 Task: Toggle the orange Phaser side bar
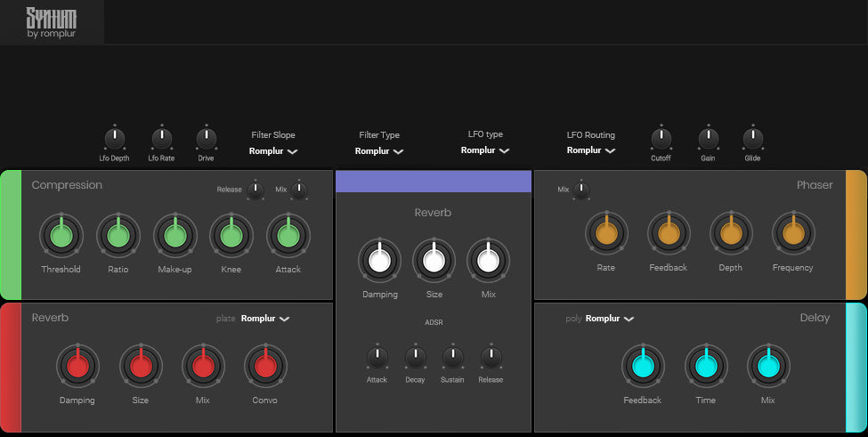[856, 235]
